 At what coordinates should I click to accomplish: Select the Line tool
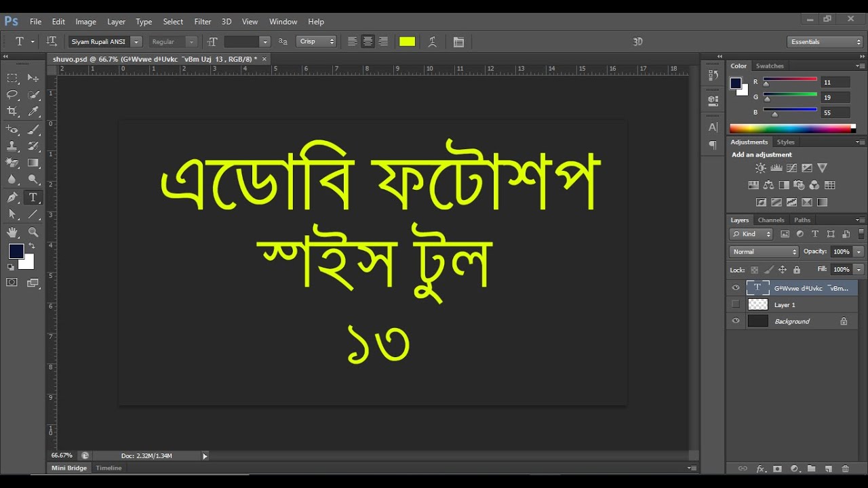[33, 214]
